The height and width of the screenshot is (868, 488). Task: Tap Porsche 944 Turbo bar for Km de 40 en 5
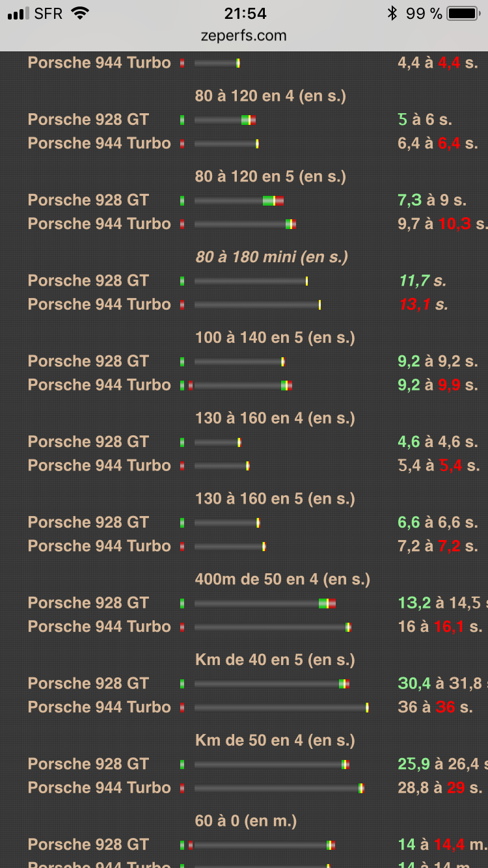coord(282,709)
